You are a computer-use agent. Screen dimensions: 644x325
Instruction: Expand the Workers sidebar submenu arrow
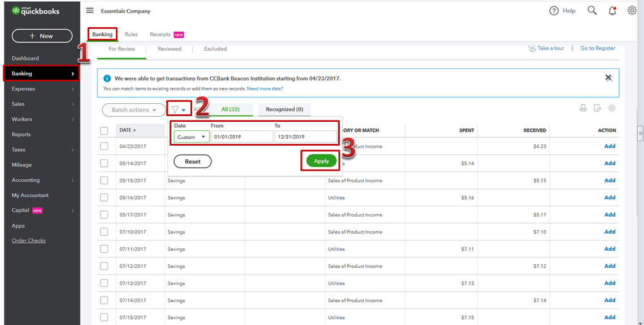click(x=73, y=119)
